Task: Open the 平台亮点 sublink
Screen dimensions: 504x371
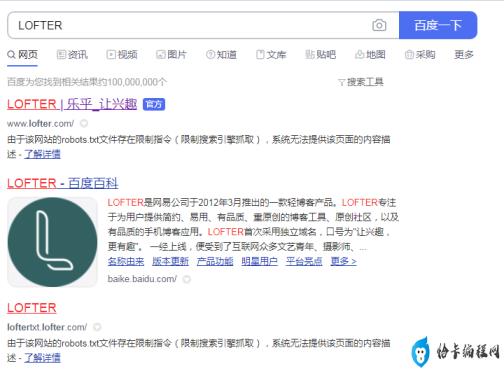Action: tap(304, 261)
